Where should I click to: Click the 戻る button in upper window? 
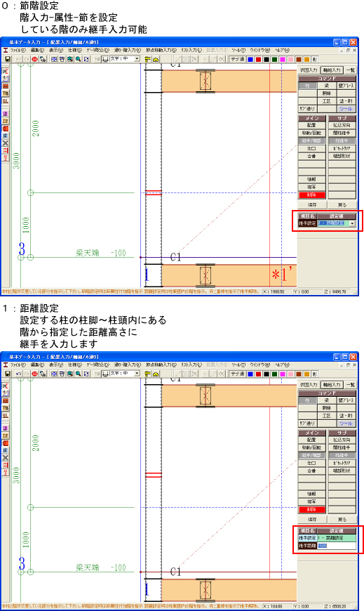pos(342,205)
